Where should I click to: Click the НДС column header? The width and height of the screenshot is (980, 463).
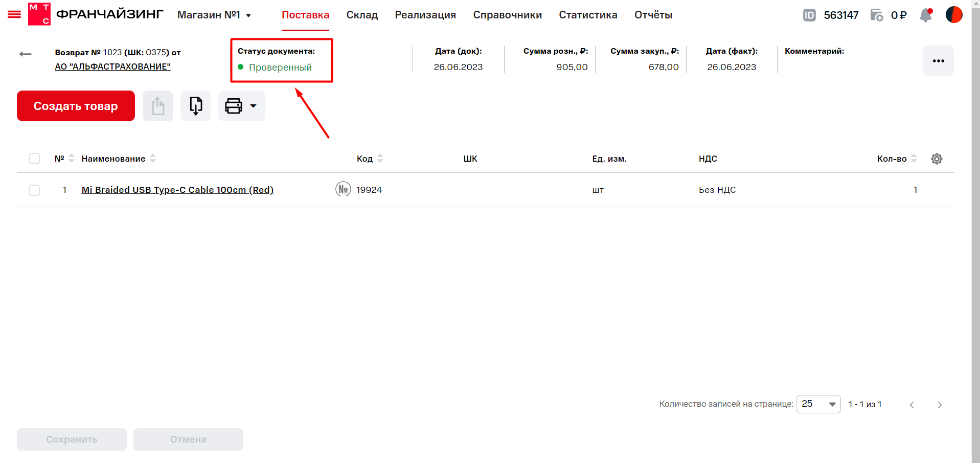tap(708, 159)
